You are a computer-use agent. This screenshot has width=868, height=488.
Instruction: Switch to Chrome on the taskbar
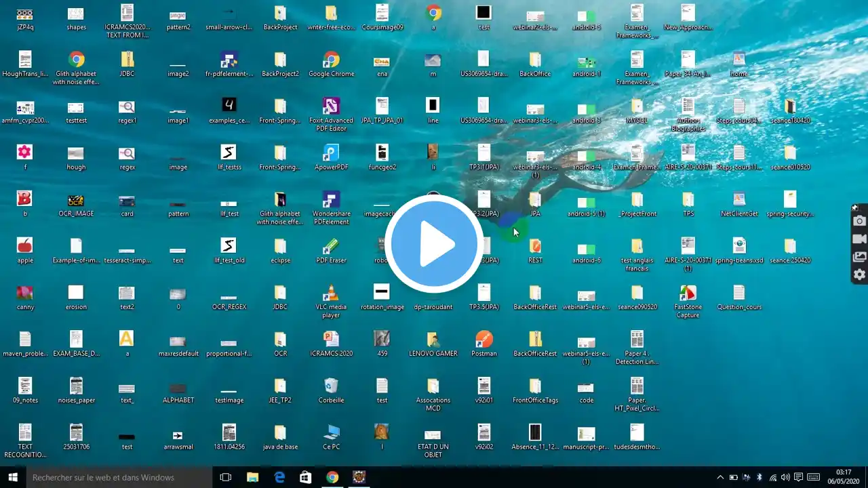[x=332, y=477]
